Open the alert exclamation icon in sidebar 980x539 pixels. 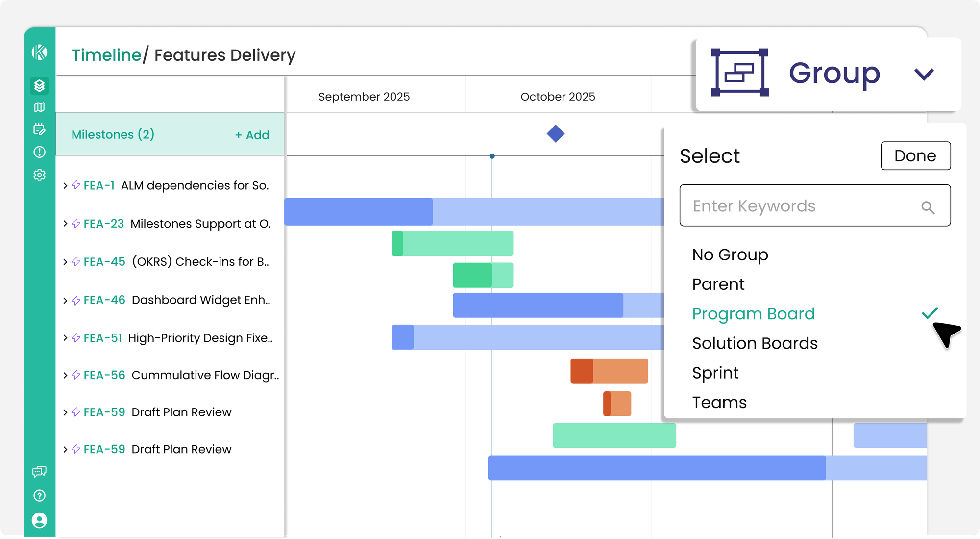pos(39,152)
